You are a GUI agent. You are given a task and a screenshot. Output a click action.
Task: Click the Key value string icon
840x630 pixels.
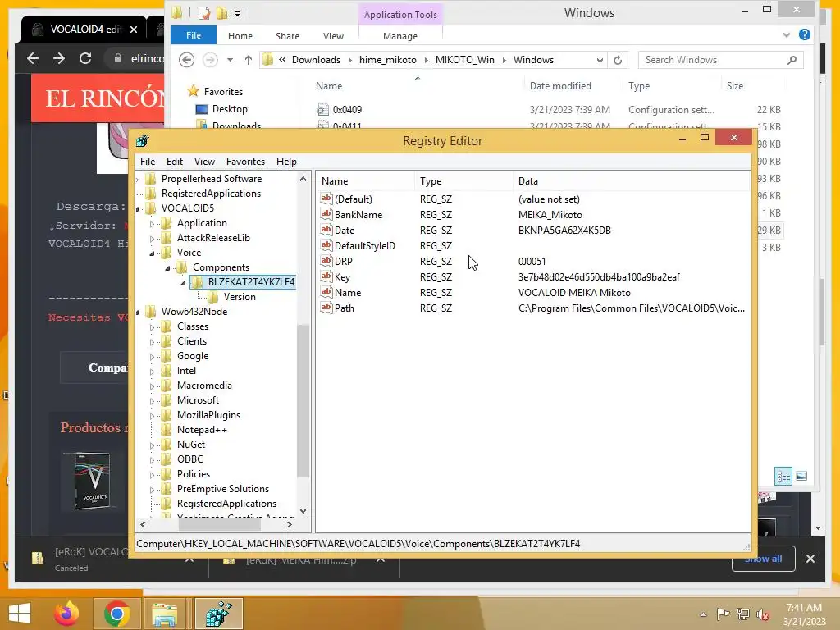click(326, 276)
